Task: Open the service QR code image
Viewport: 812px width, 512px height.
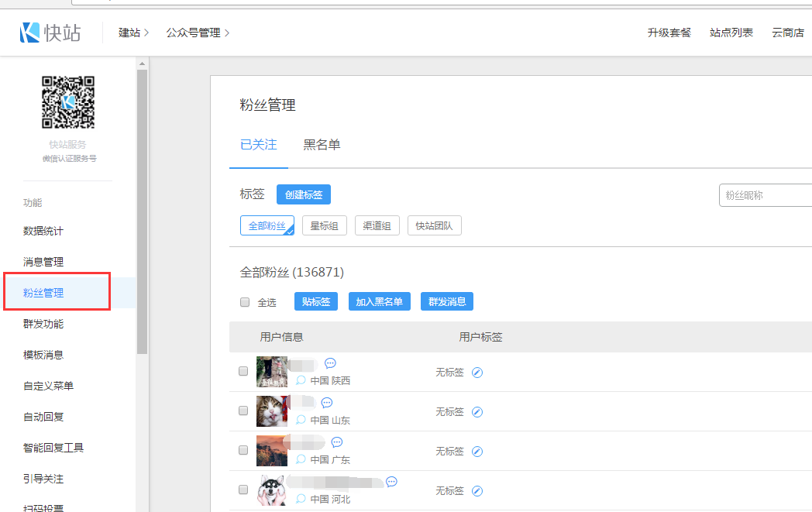Action: click(67, 102)
